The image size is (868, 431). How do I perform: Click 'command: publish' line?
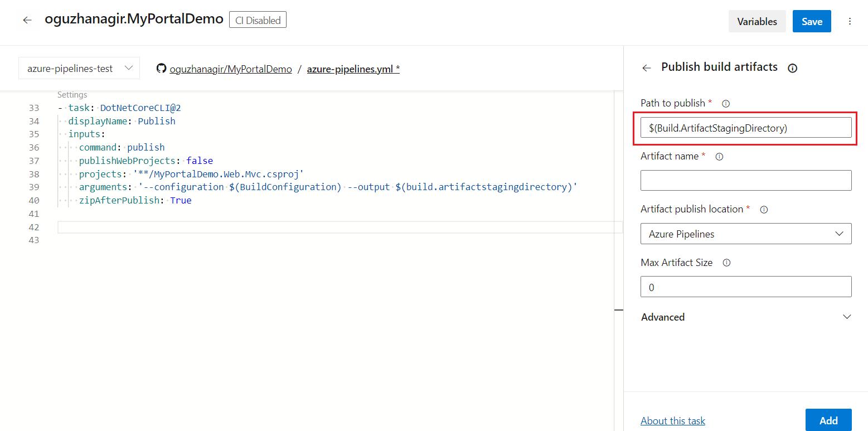122,148
